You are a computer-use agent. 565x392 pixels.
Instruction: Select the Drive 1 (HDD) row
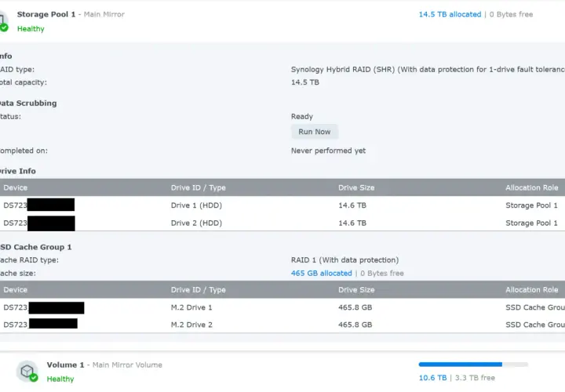tap(282, 205)
